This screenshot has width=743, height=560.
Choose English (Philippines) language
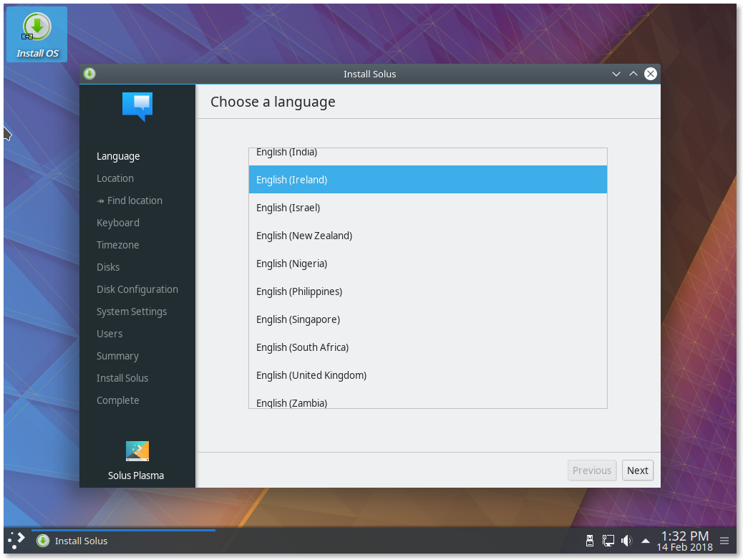click(427, 291)
